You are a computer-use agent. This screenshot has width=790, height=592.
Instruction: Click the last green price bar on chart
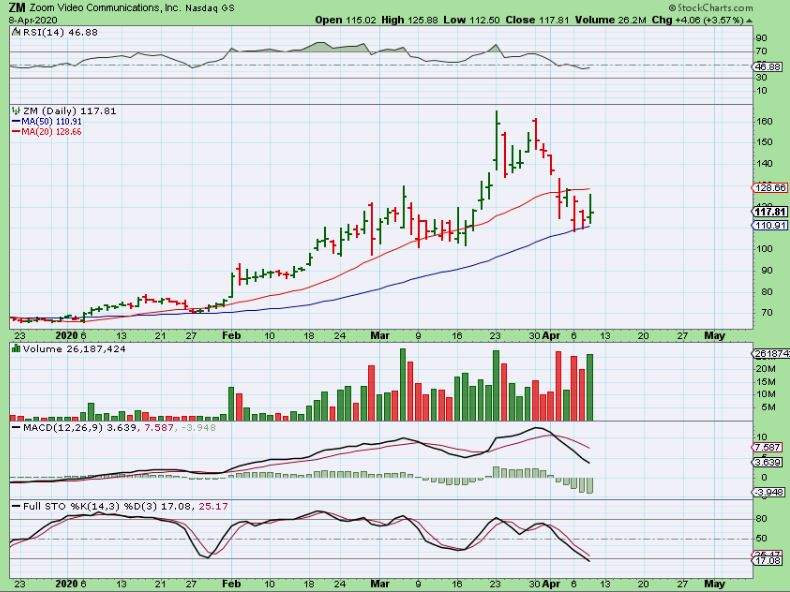coord(590,210)
